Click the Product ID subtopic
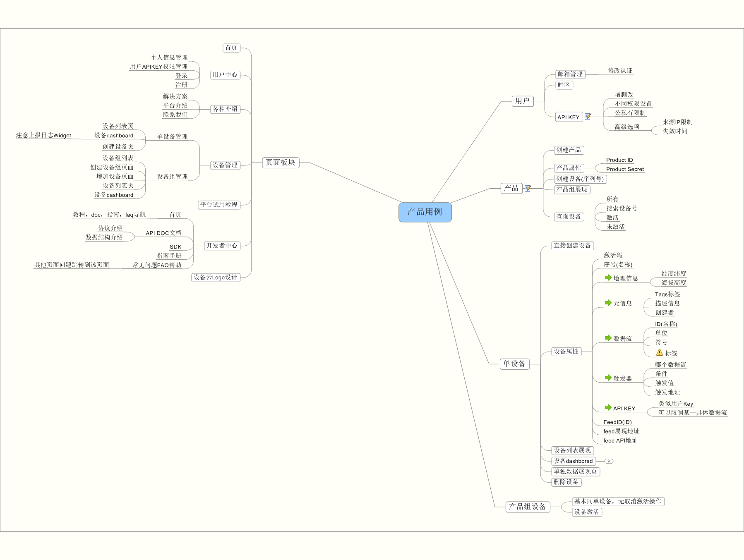The image size is (744, 560). point(619,160)
